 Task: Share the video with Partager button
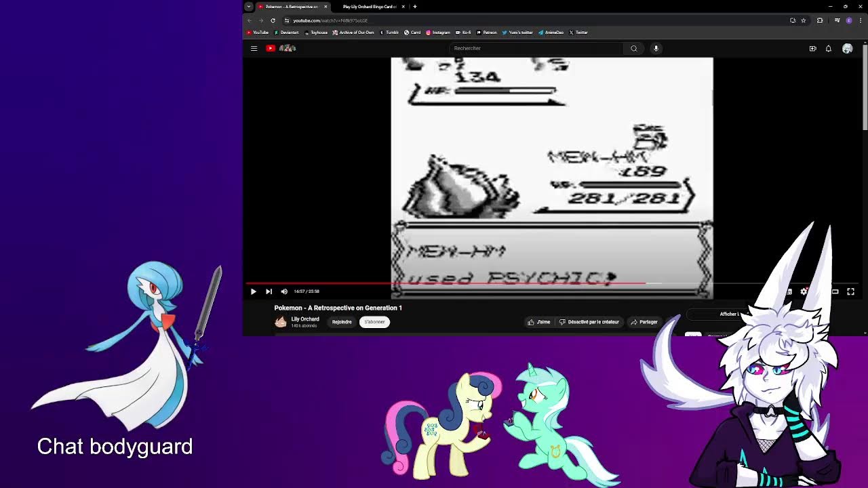(x=644, y=322)
